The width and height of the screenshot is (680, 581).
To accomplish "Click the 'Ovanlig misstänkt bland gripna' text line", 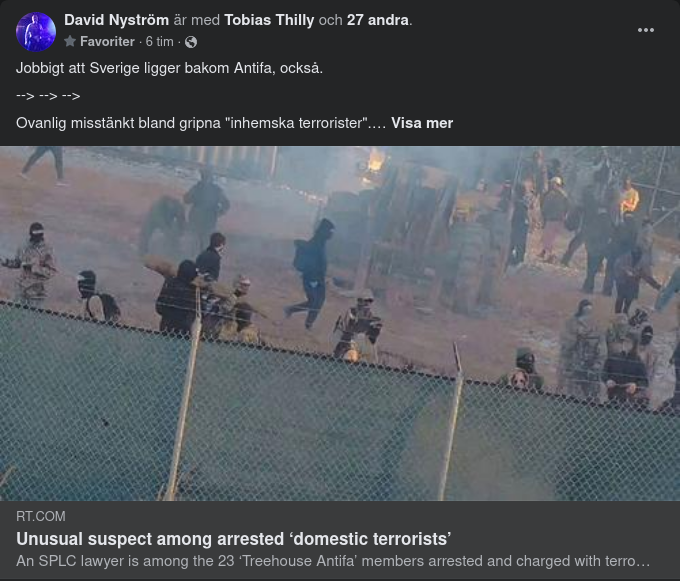I will pos(201,123).
